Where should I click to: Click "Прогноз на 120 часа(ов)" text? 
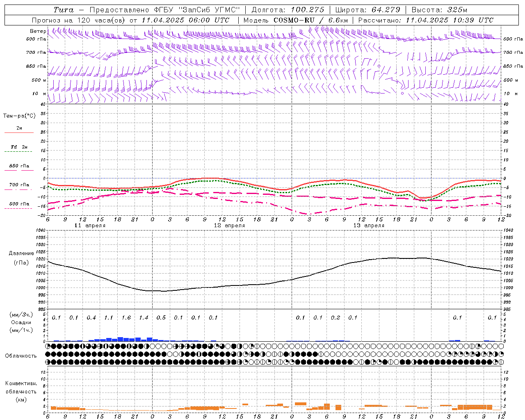[79, 20]
